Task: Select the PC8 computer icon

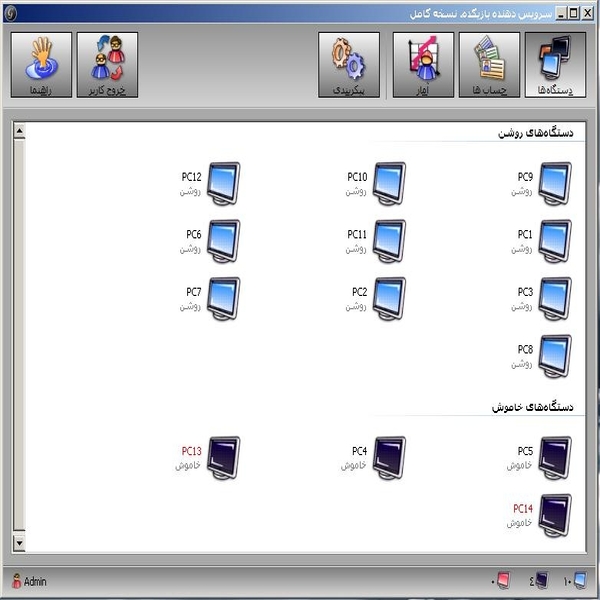Action: [x=554, y=356]
